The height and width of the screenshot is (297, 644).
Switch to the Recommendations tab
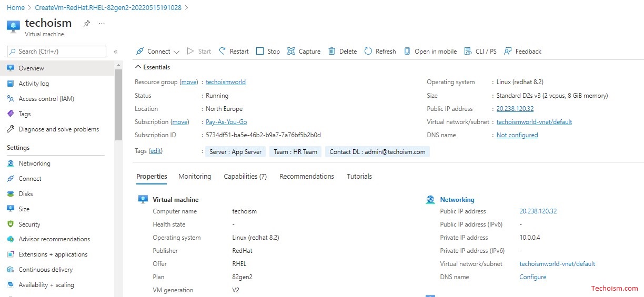307,177
